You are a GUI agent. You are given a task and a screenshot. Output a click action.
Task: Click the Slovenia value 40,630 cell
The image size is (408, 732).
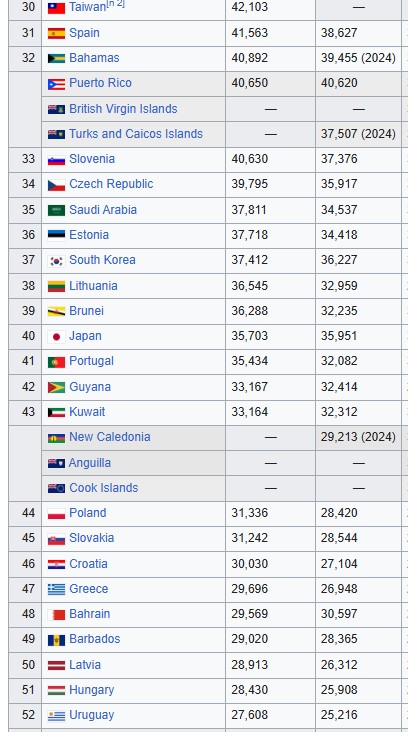(x=270, y=159)
